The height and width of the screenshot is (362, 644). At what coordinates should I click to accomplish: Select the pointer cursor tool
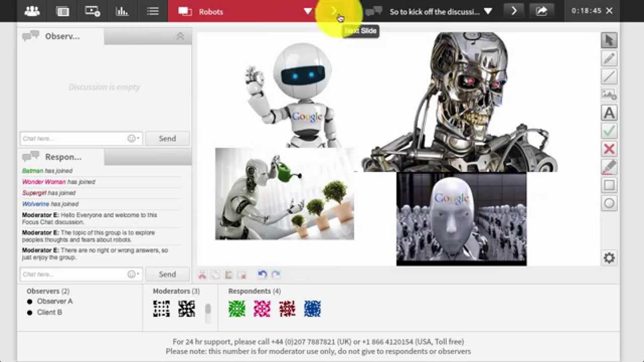pyautogui.click(x=609, y=40)
